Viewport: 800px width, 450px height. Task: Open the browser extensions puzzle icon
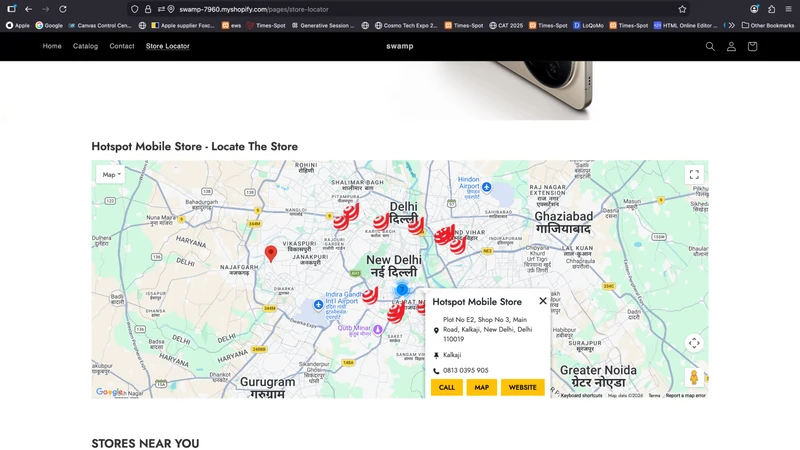tap(771, 9)
